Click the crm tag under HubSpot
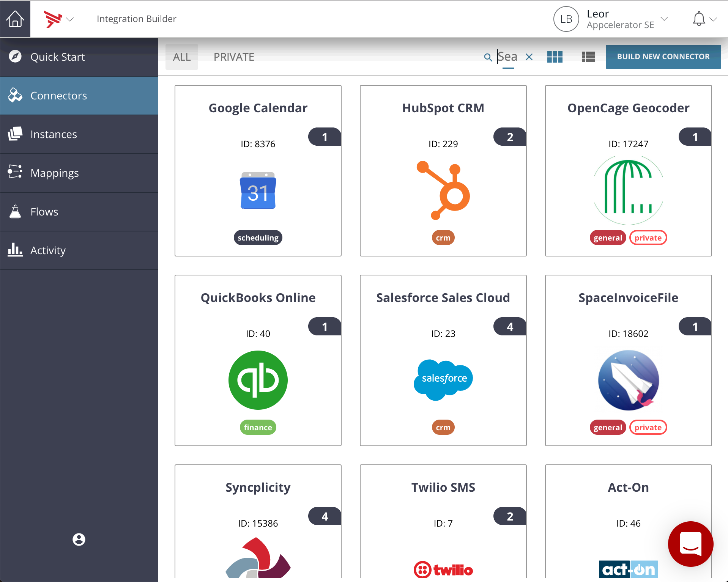 (443, 238)
